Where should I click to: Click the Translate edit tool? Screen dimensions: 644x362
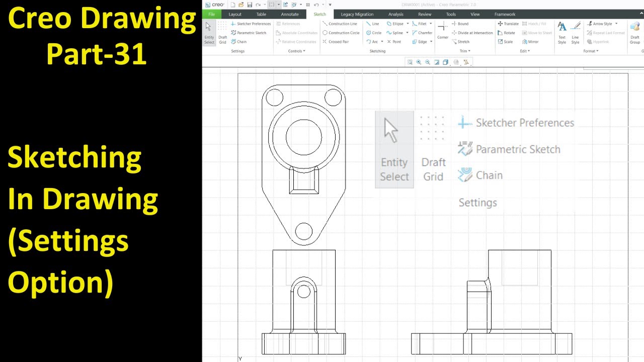click(x=508, y=24)
